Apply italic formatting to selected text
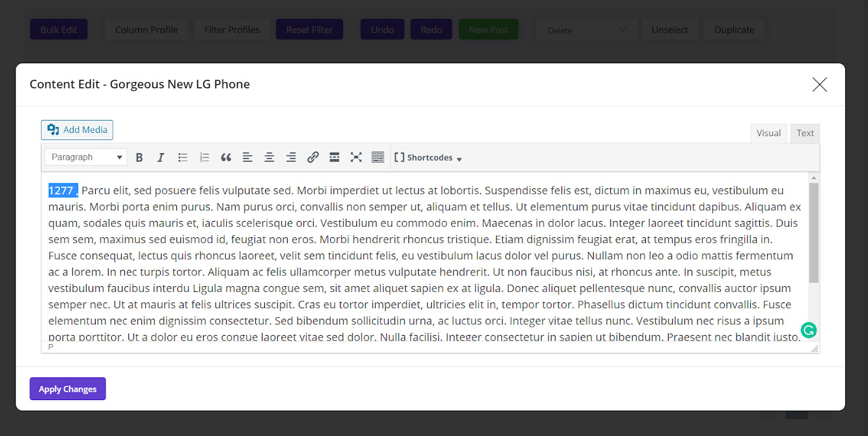The image size is (868, 436). 161,157
